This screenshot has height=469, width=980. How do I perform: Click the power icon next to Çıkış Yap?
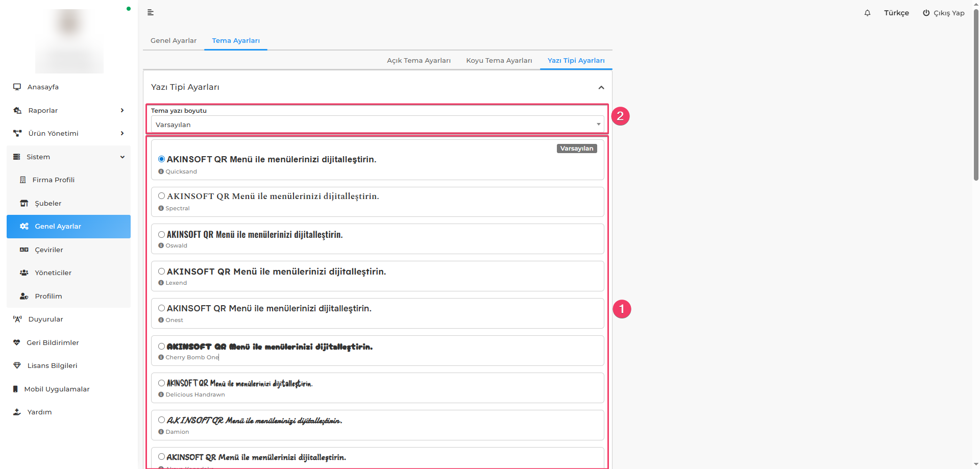click(x=926, y=13)
